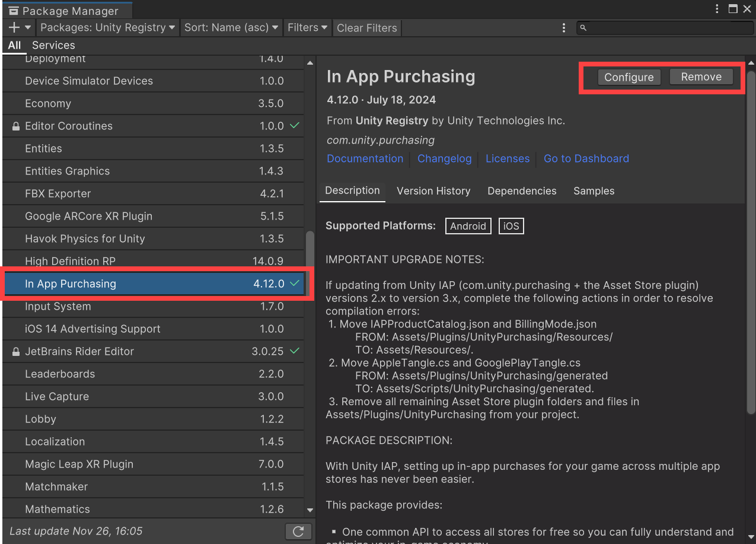
Task: Select the Mathematics package
Action: (153, 510)
